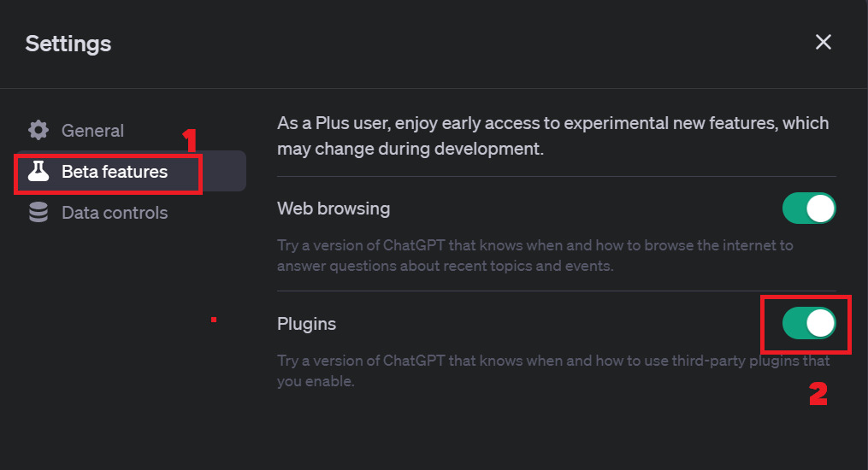Click the General gear icon

pos(38,130)
